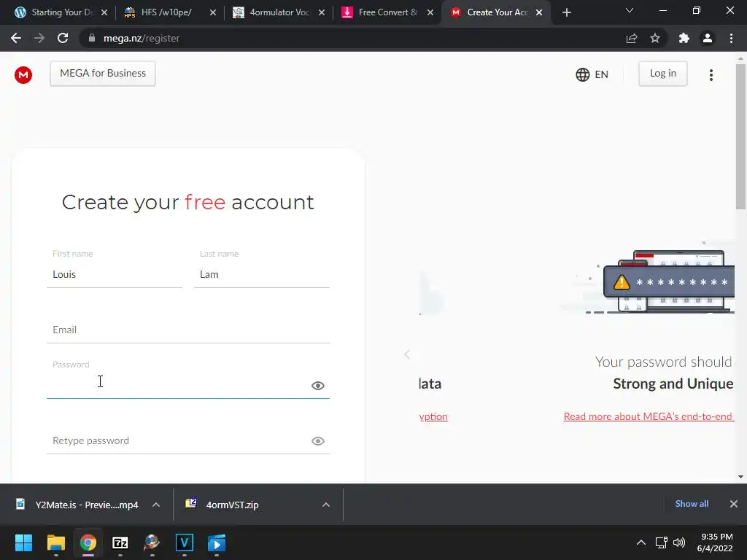Open the MEGA page three-dot menu

click(x=711, y=75)
